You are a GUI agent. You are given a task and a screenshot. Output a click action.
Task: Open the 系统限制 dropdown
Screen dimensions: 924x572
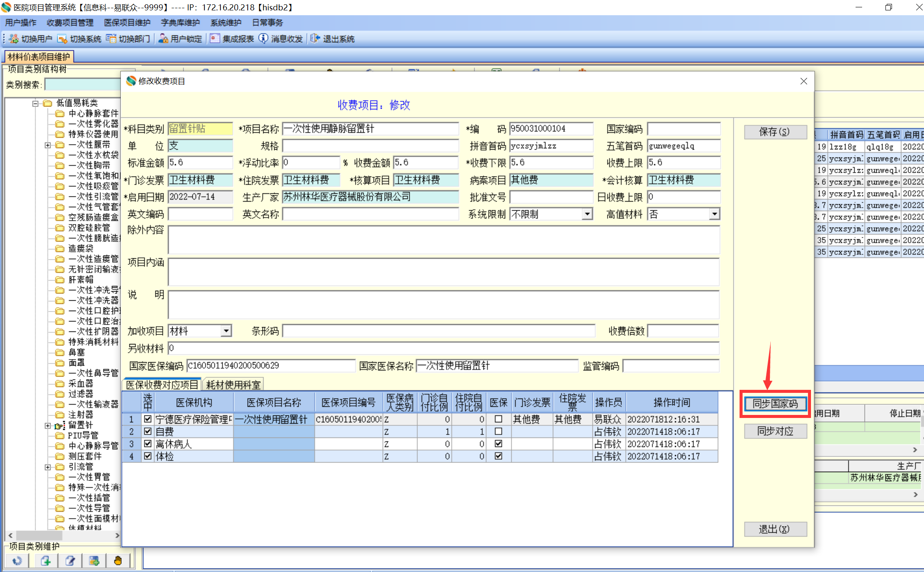point(587,214)
